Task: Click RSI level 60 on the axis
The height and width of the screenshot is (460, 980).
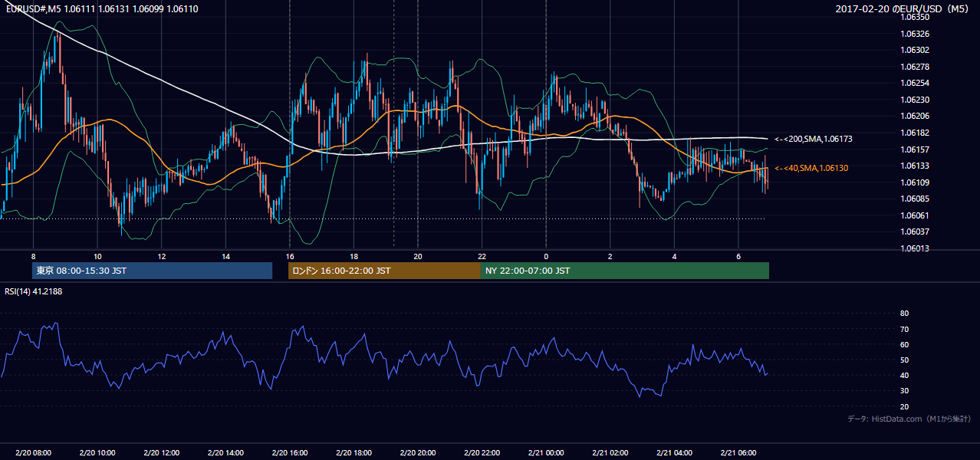Action: point(904,344)
